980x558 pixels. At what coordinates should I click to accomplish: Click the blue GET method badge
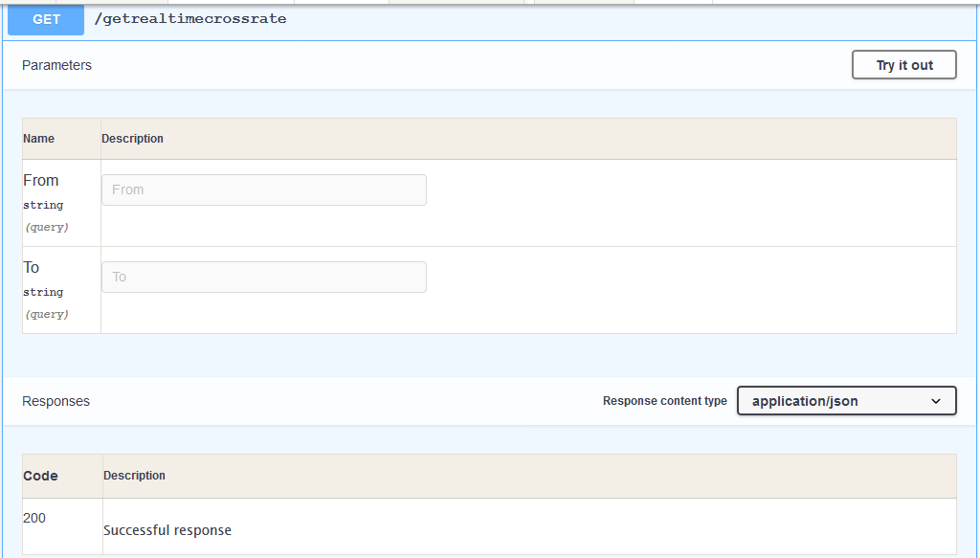[46, 20]
